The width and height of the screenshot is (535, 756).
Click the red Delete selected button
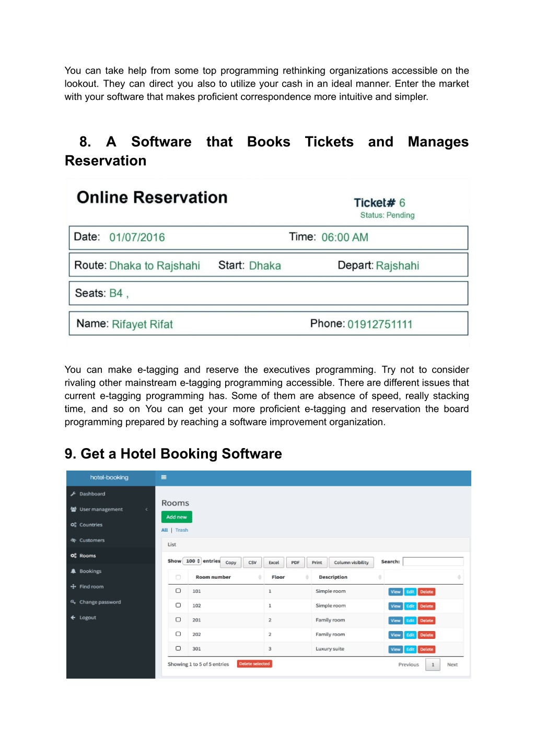click(x=254, y=664)
